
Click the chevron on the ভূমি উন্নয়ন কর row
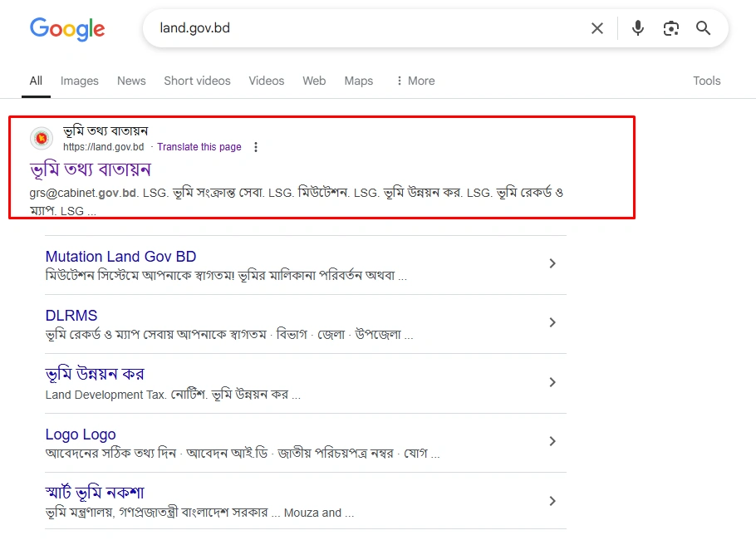point(552,382)
